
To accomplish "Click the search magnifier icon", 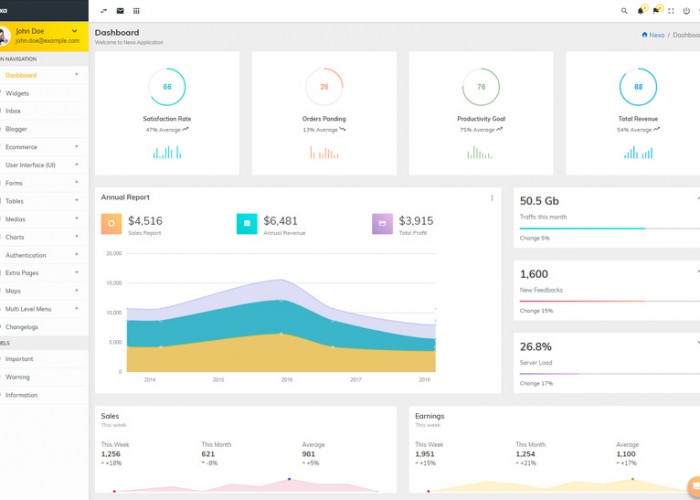I will pyautogui.click(x=624, y=11).
